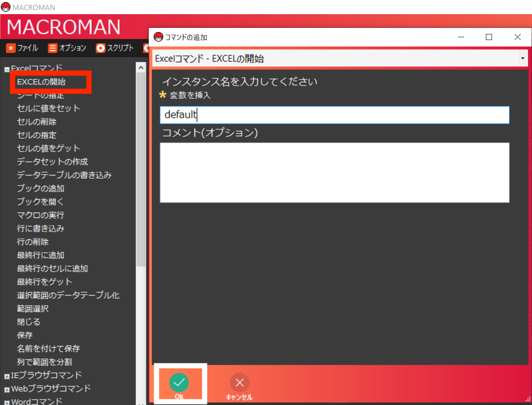Collapse the Excelコマンド tree node
The image size is (532, 405).
(7, 70)
